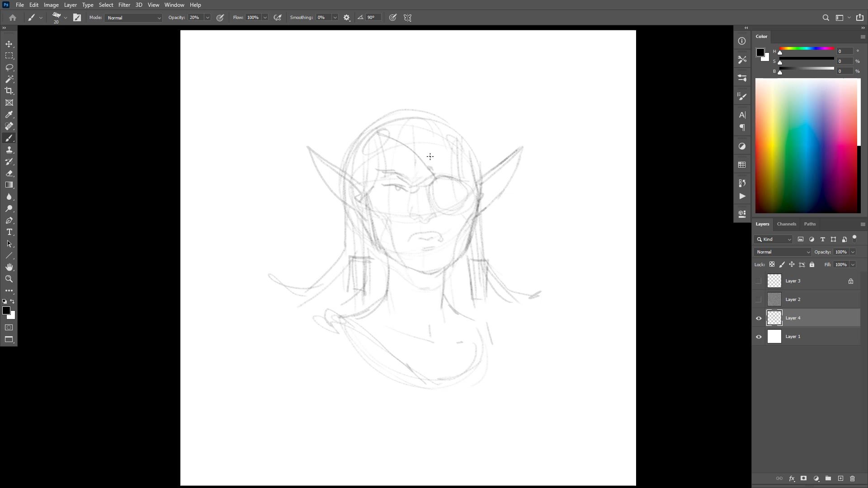Screen dimensions: 868x488
Task: Open layer blend mode dropdown
Action: click(x=783, y=252)
